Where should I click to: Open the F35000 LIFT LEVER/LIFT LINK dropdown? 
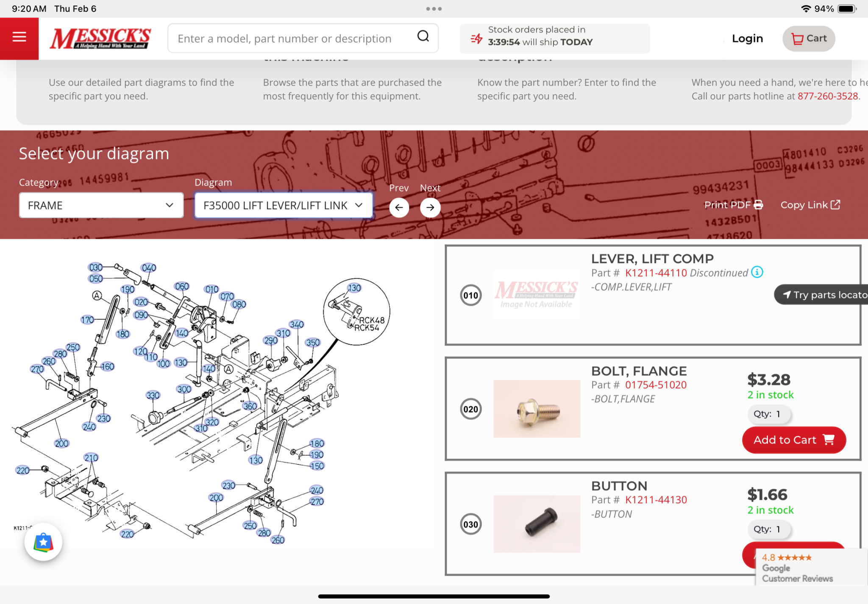283,205
